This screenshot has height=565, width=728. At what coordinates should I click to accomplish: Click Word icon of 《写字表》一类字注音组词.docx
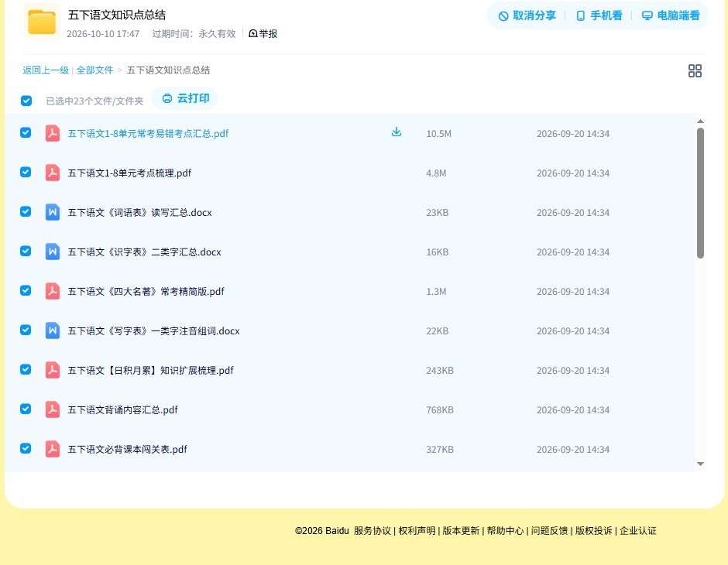[53, 330]
